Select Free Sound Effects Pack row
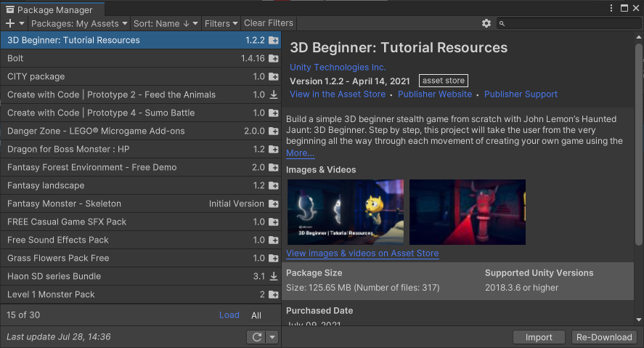Image resolution: width=644 pixels, height=348 pixels. pos(140,240)
